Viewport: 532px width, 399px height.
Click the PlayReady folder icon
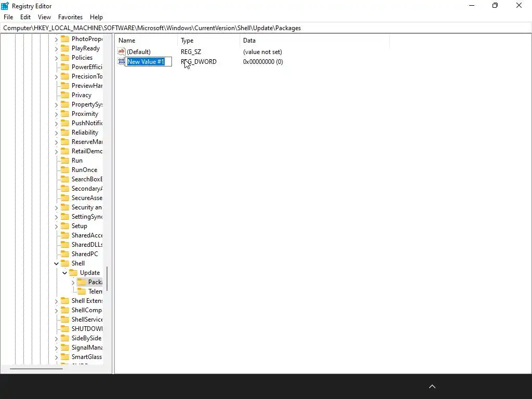click(x=65, y=48)
